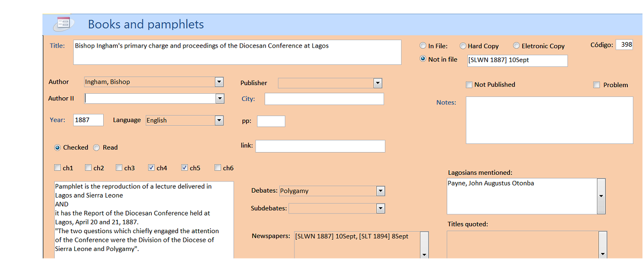Click the form icon beside Books and pamphlets
644x259 pixels.
tap(64, 23)
